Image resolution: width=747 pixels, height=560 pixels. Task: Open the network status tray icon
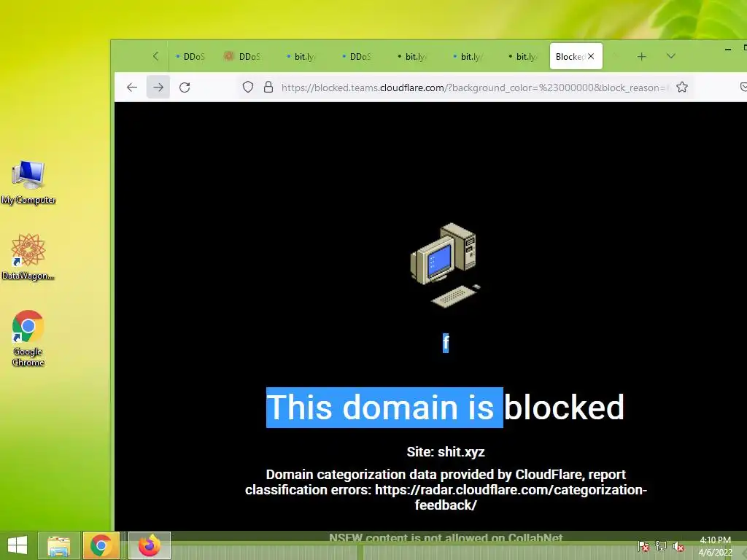[x=661, y=546]
